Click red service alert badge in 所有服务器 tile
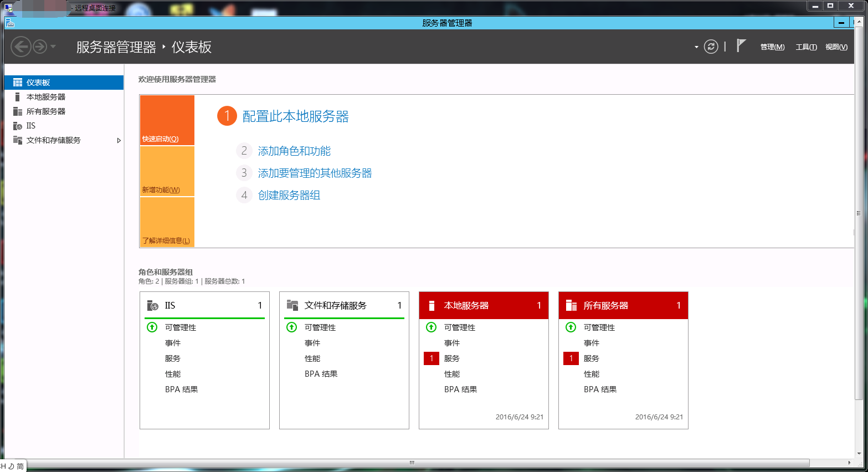Screen dimensions: 868x472 571,358
